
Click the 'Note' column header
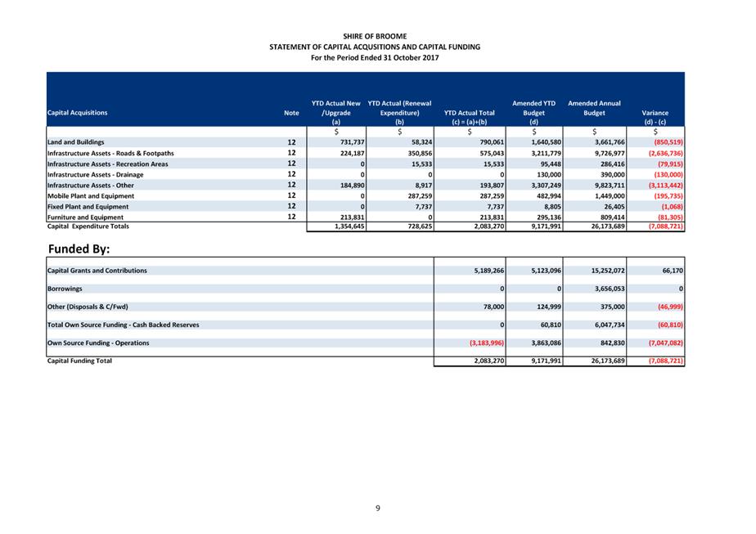(x=291, y=113)
